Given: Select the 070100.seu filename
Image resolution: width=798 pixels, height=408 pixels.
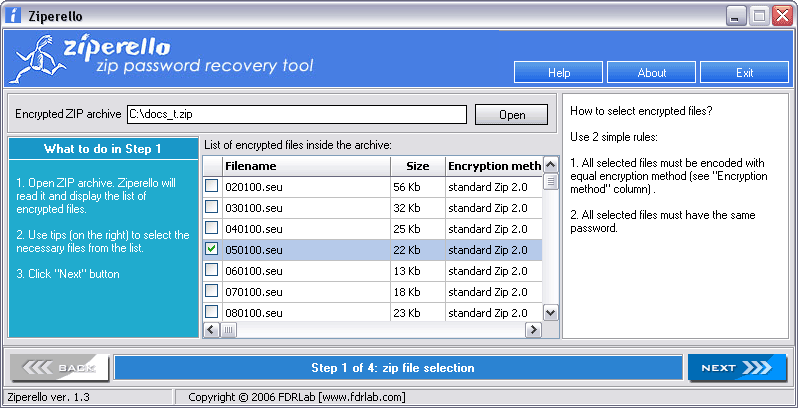Looking at the screenshot, I should 253,292.
